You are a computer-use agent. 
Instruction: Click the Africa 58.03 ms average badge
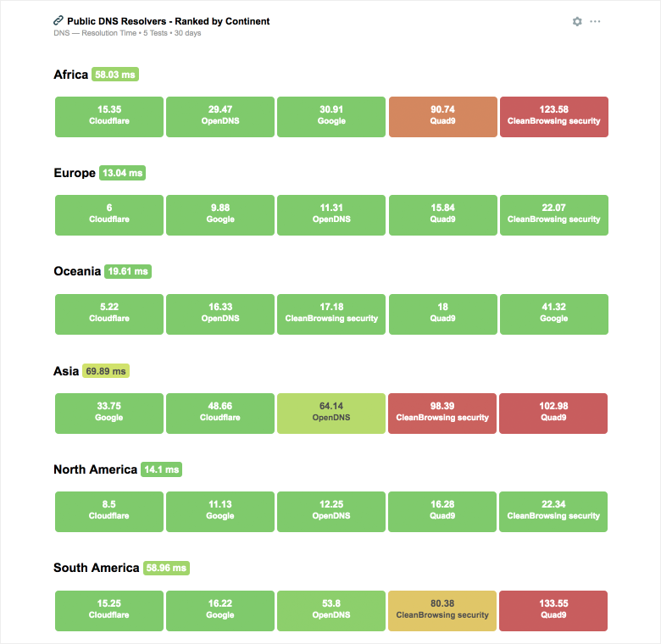pos(115,75)
